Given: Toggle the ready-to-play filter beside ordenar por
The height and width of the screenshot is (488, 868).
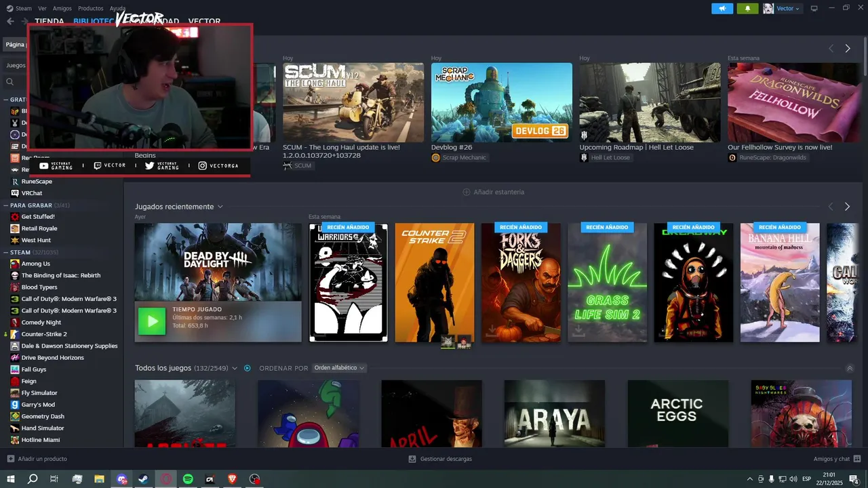Looking at the screenshot, I should [248, 368].
